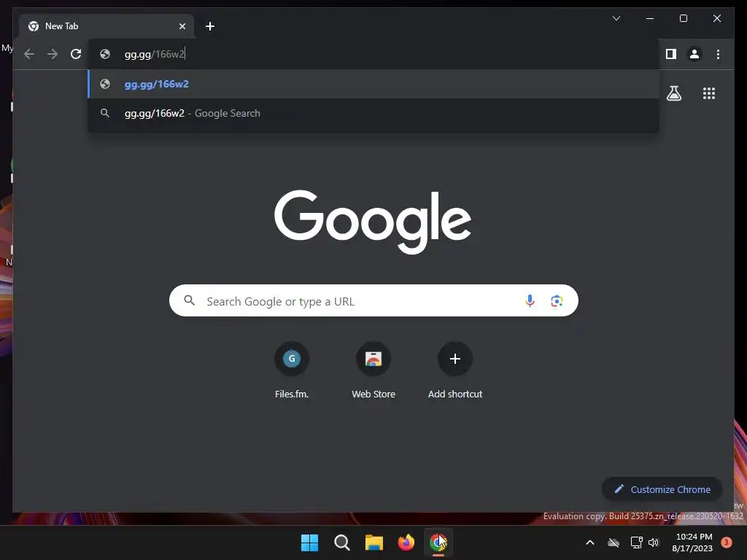Open the volume speaker tray icon

coord(653,542)
